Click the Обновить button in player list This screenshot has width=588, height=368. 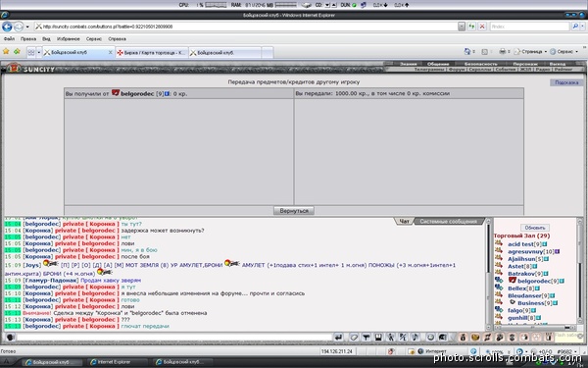click(x=535, y=228)
